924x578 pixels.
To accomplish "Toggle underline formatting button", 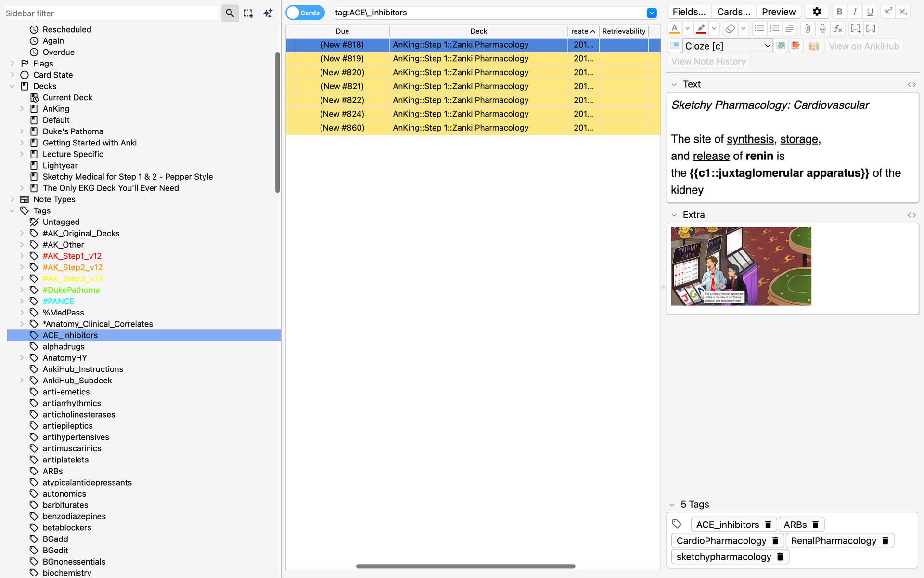I will coord(870,12).
